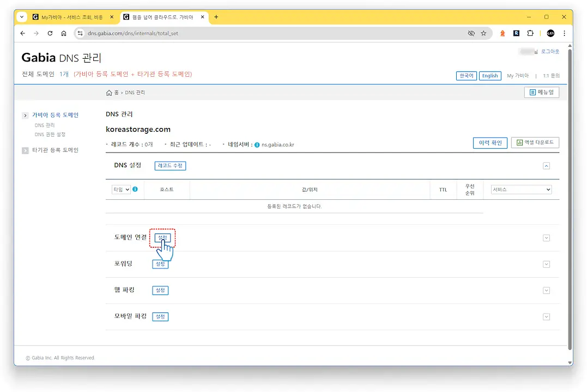Click 1개 total domain count
587x392 pixels.
pos(64,74)
